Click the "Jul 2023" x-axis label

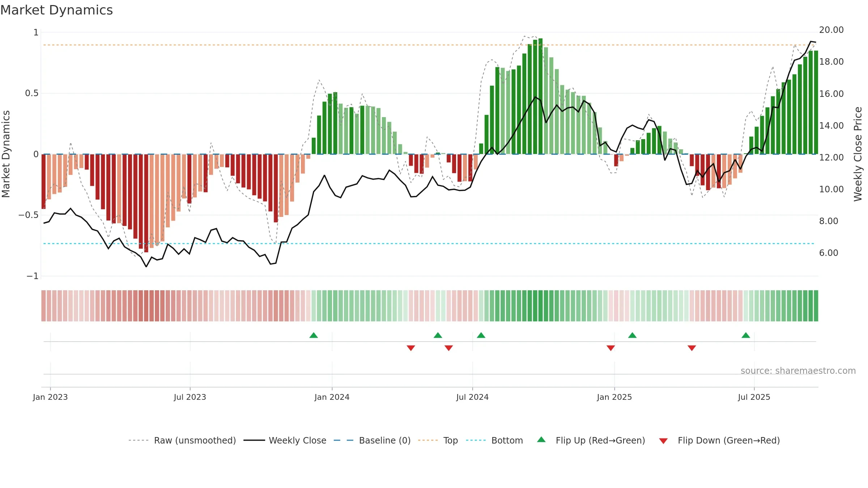[190, 397]
